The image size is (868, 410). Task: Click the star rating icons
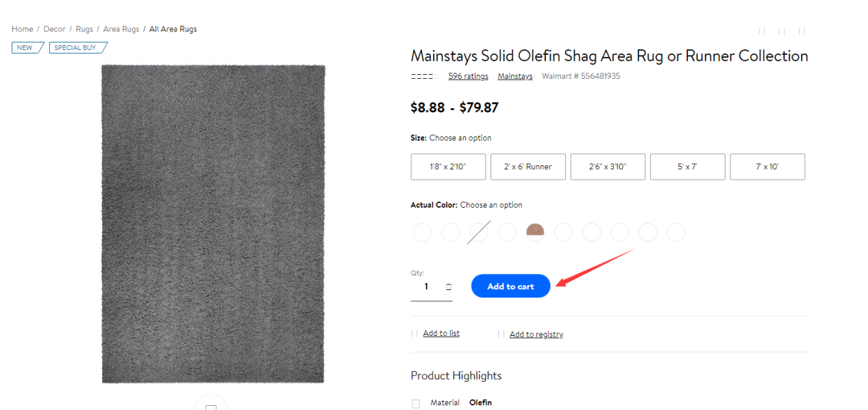click(x=424, y=77)
